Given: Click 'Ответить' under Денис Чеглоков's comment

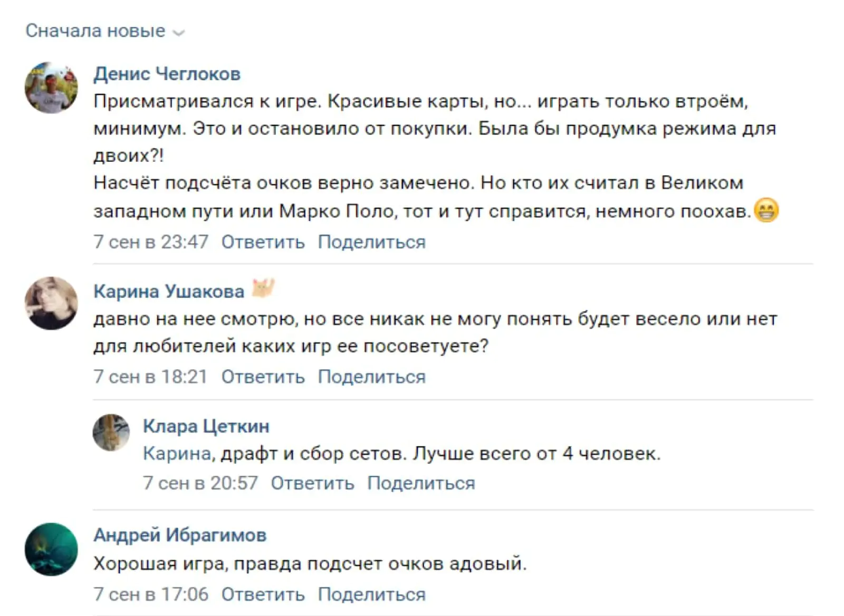Looking at the screenshot, I should (x=263, y=242).
